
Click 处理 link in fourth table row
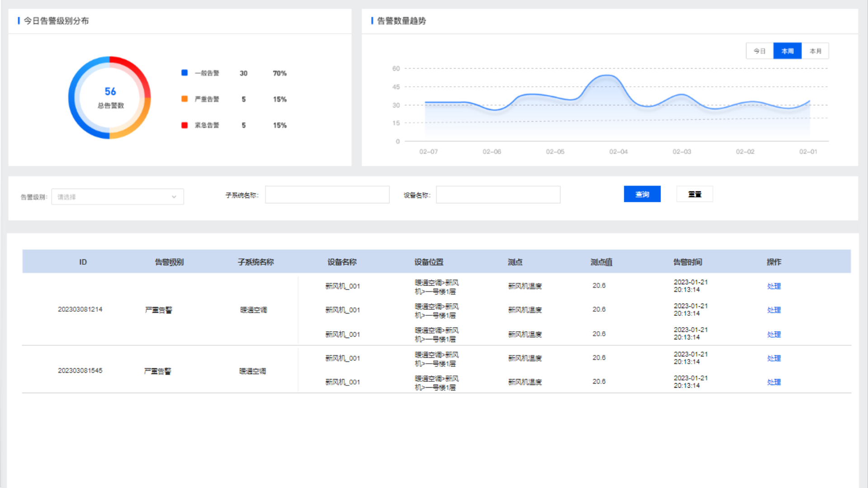pos(774,358)
